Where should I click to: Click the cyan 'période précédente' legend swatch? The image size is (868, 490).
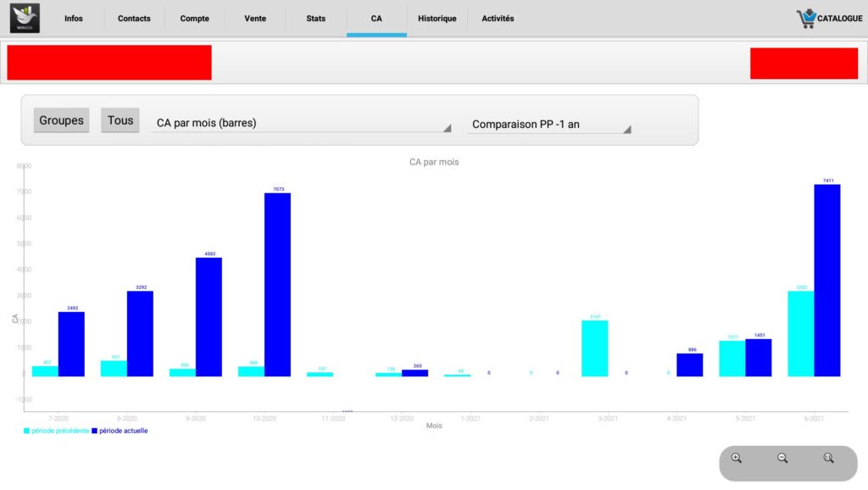point(27,431)
